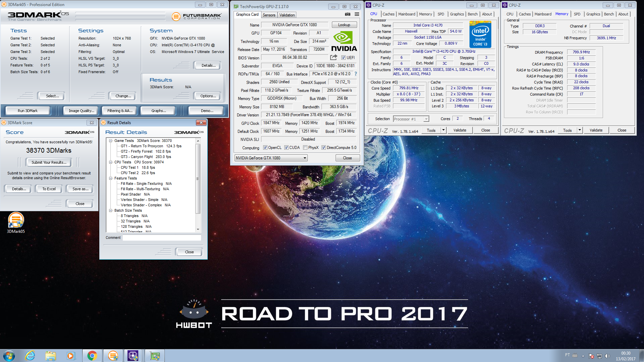This screenshot has height=362, width=644.
Task: Click the Graphs button in 3DMark05
Action: 158,111
